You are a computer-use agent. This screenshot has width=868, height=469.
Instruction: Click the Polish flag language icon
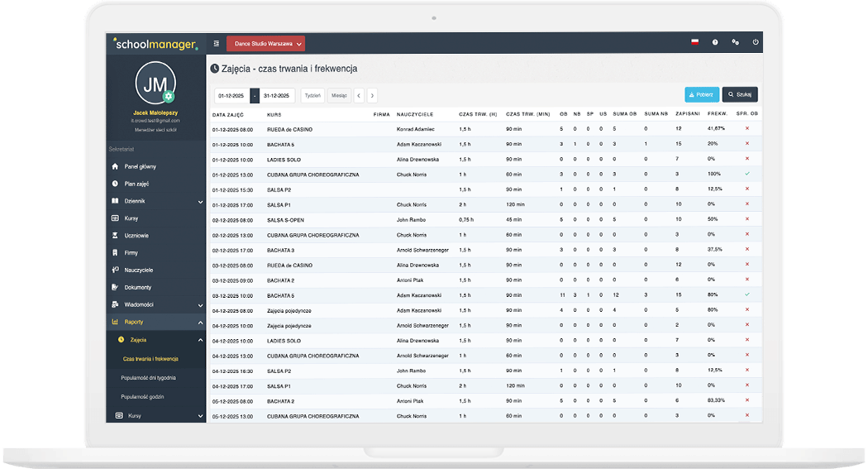click(x=694, y=42)
